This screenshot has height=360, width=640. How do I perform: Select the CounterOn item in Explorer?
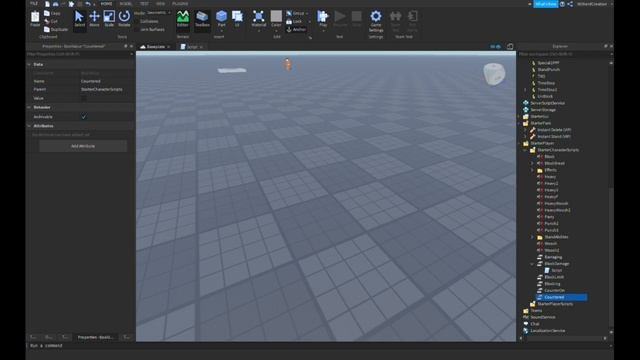554,291
